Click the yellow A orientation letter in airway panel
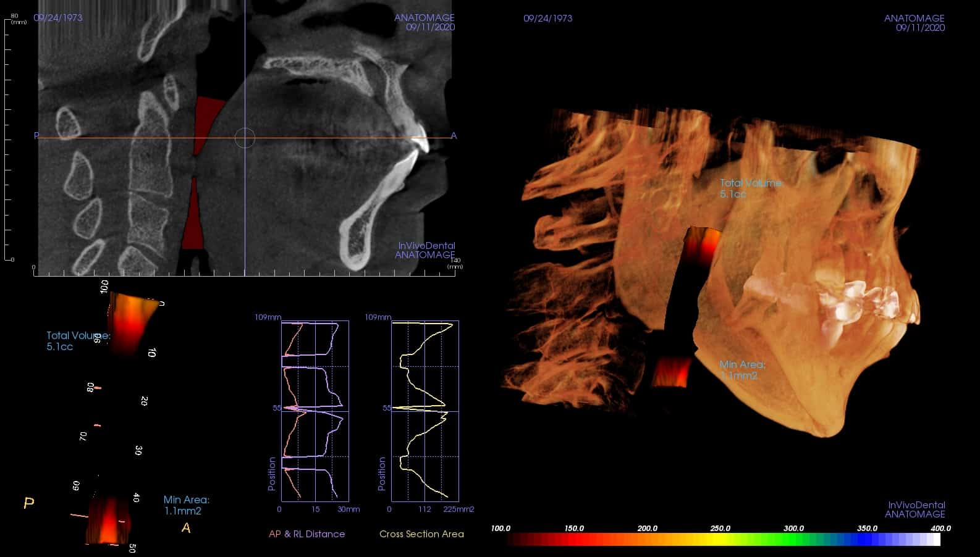 [185, 528]
